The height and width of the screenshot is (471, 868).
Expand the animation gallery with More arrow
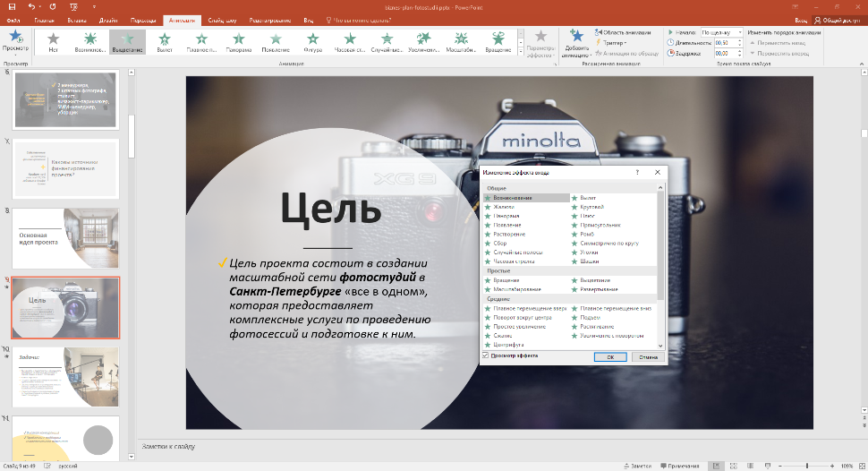(521, 52)
